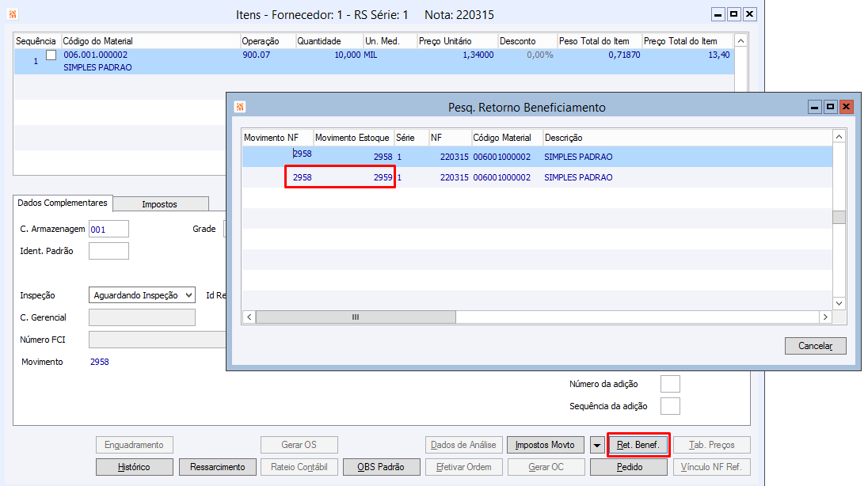Click the app icon in Pesq. Retorno Beneficiamento title

pyautogui.click(x=240, y=107)
